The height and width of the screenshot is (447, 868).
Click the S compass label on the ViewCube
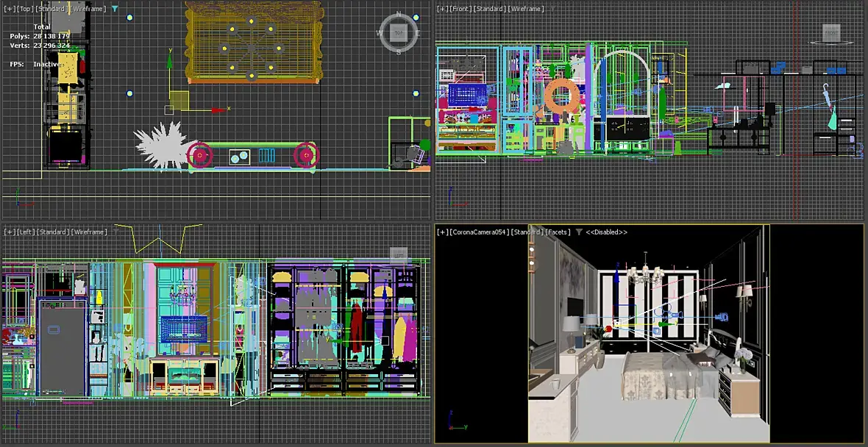click(x=399, y=52)
